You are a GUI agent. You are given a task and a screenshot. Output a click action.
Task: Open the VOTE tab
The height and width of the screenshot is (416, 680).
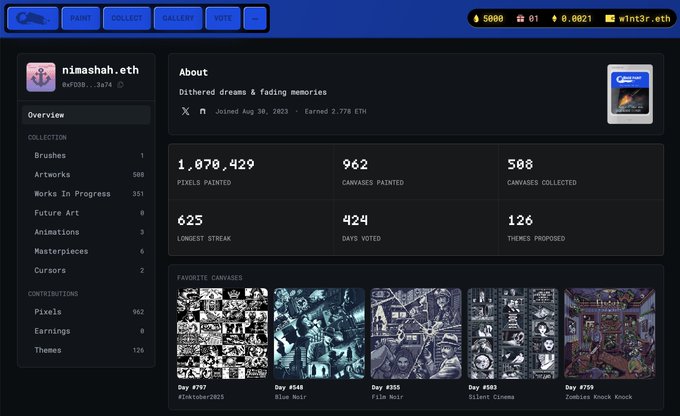(x=222, y=18)
